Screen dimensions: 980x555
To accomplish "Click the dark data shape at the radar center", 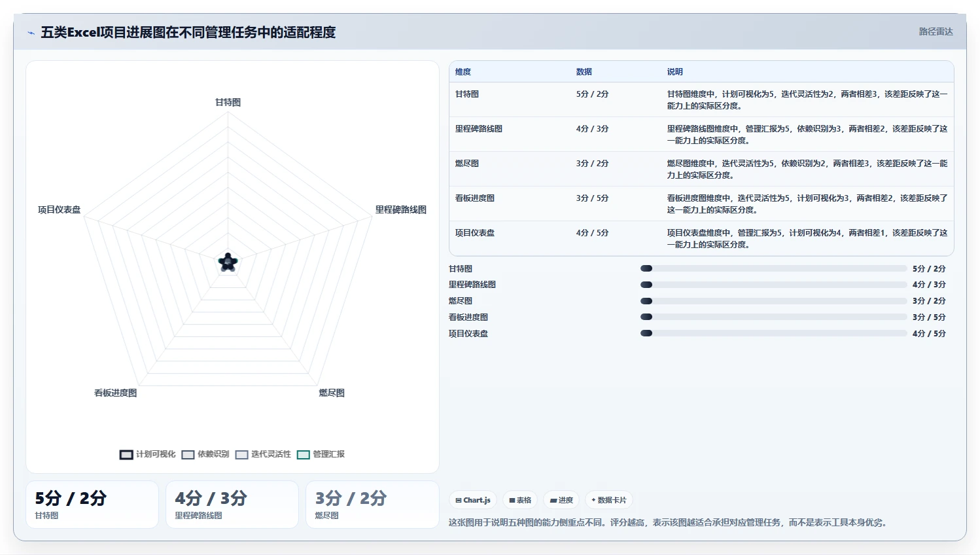I will [228, 262].
